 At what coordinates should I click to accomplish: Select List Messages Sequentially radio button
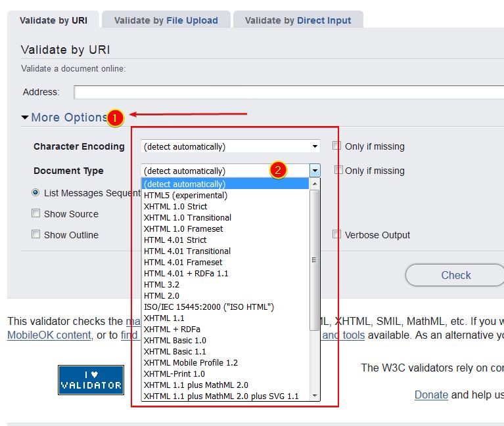[x=36, y=193]
